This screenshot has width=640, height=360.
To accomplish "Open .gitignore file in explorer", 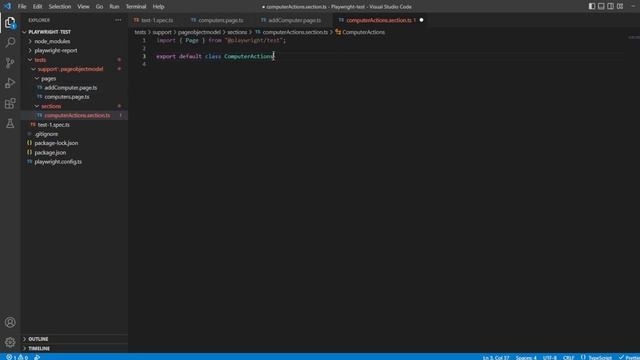I will (x=46, y=134).
